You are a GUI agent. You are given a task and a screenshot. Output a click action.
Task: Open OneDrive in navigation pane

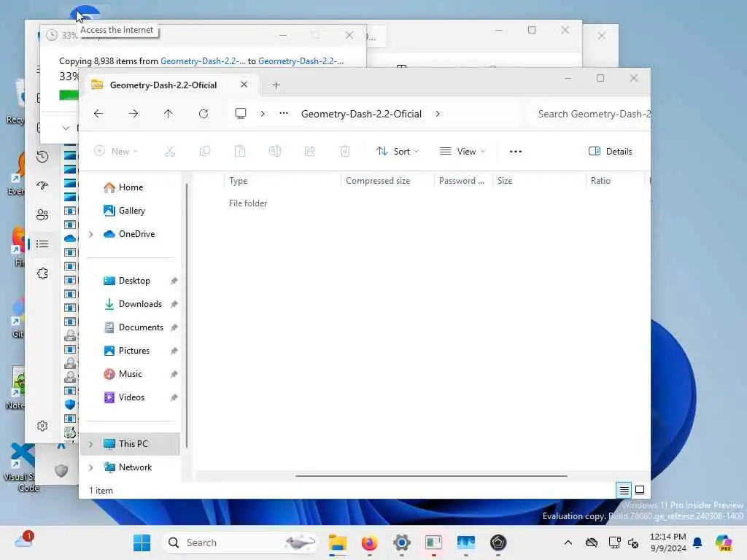point(129,234)
